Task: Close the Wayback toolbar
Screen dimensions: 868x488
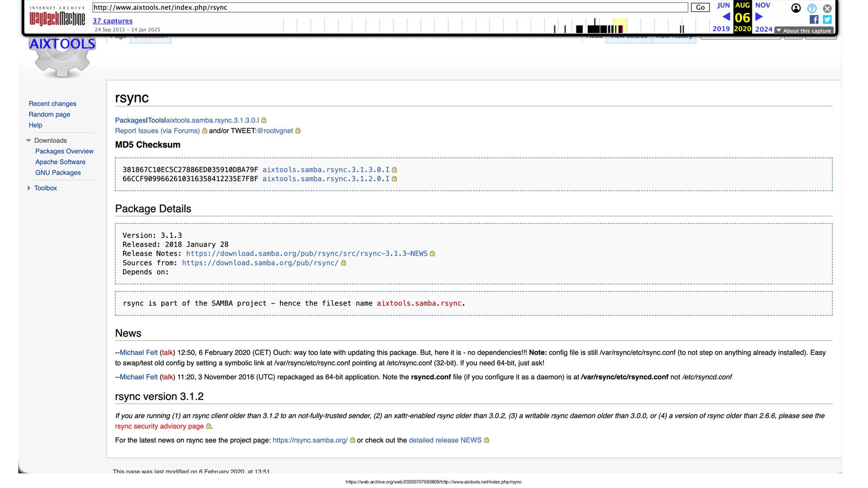Action: point(827,8)
